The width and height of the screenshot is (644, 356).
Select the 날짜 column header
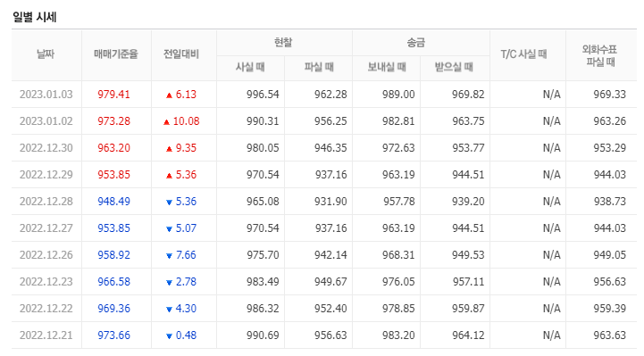click(x=46, y=54)
